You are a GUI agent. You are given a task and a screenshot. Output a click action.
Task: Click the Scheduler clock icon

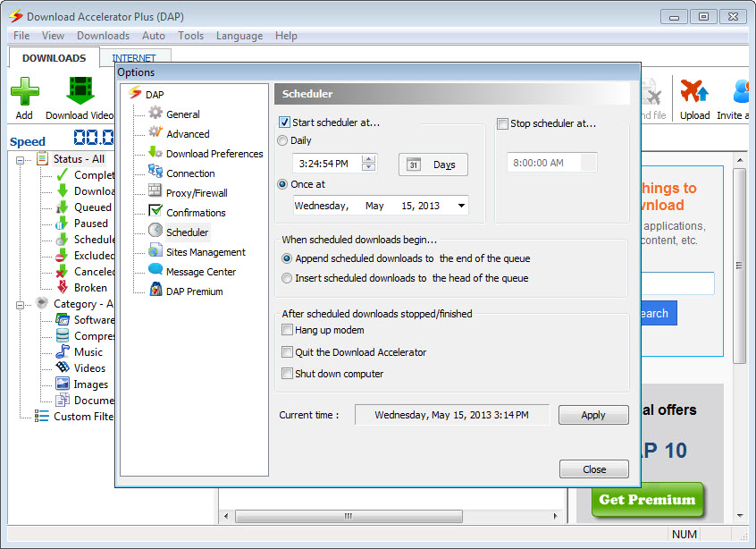155,231
